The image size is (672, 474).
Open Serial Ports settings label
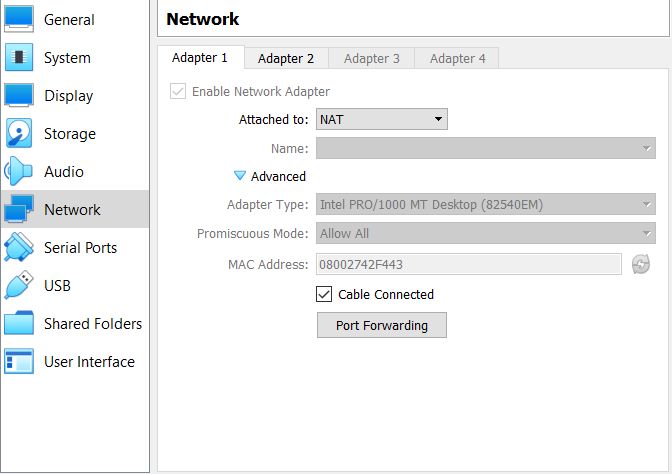[x=81, y=248]
